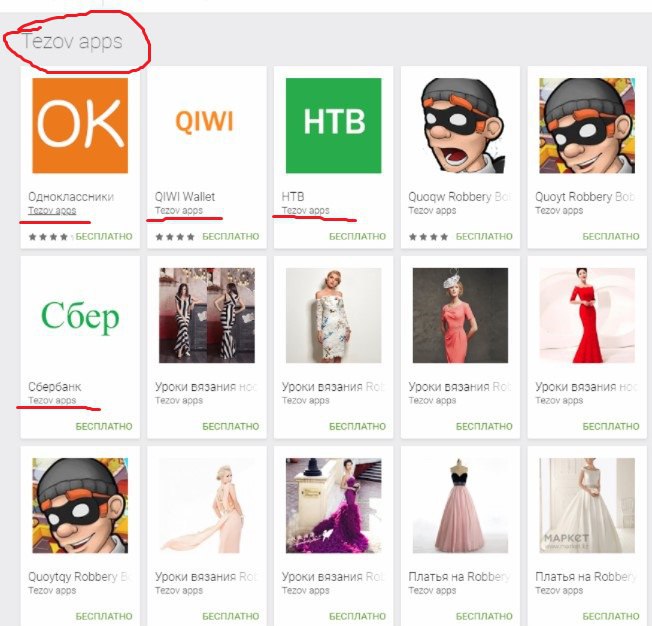
Task: Click БЕСПЛАТНО on the Сбербанк card
Action: coord(104,426)
